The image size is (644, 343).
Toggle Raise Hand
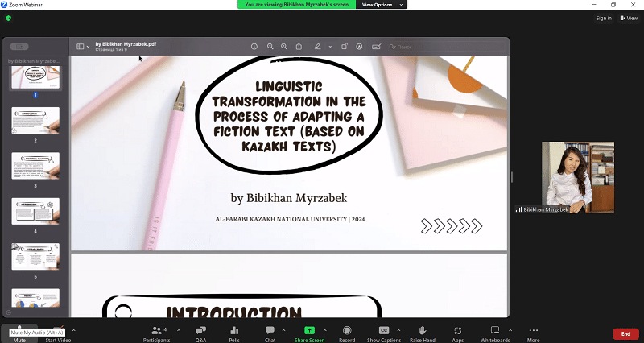coord(422,333)
